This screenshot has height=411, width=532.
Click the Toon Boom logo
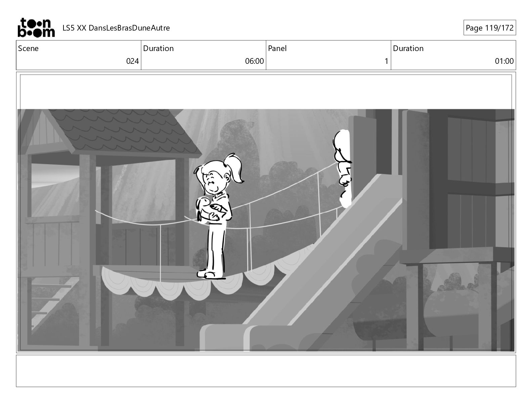(36, 28)
